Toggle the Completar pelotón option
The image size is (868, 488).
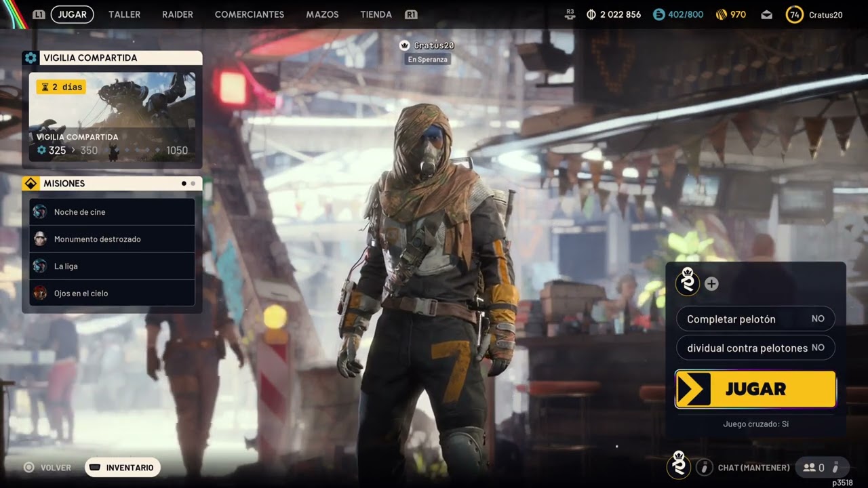755,319
